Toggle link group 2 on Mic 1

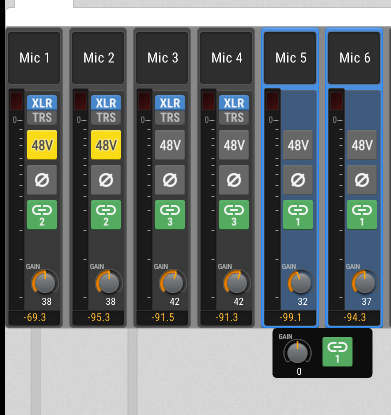click(x=42, y=215)
